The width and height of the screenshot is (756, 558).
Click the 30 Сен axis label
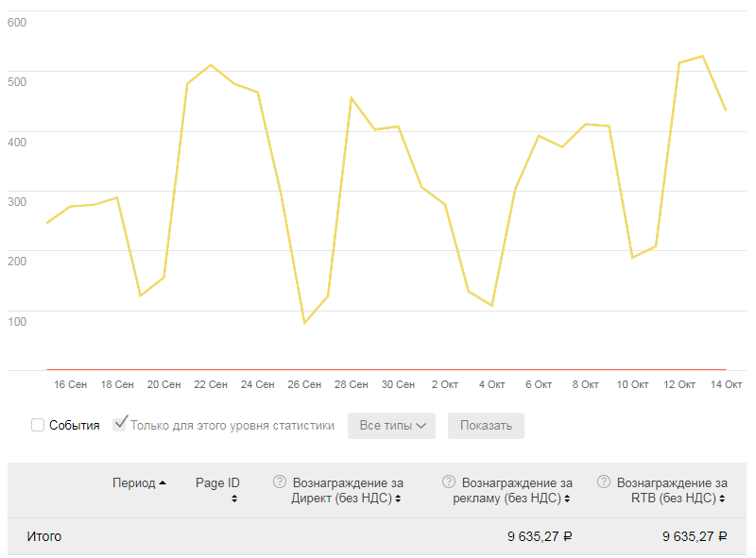pos(398,384)
